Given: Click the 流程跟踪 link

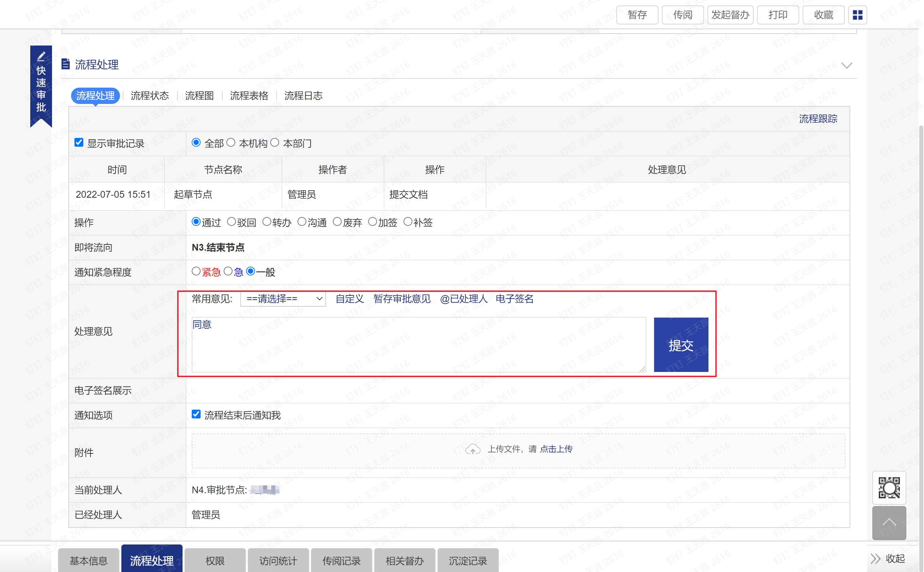Looking at the screenshot, I should pos(818,119).
